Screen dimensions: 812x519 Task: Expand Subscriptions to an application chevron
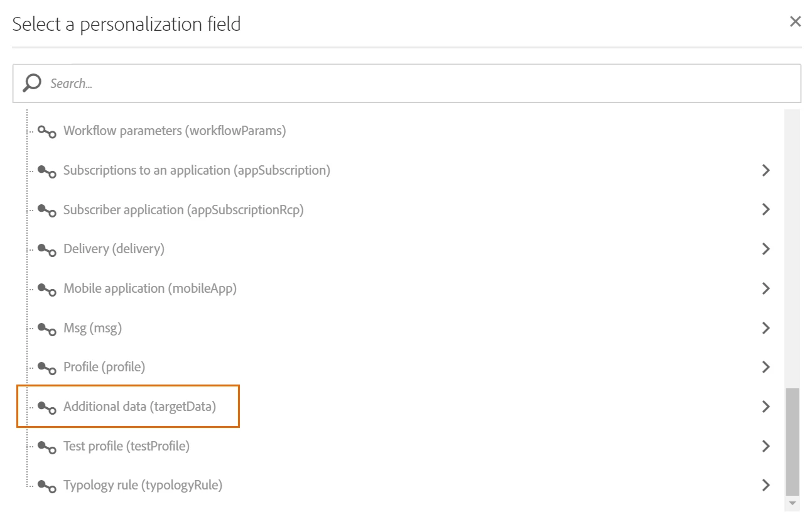pos(766,170)
